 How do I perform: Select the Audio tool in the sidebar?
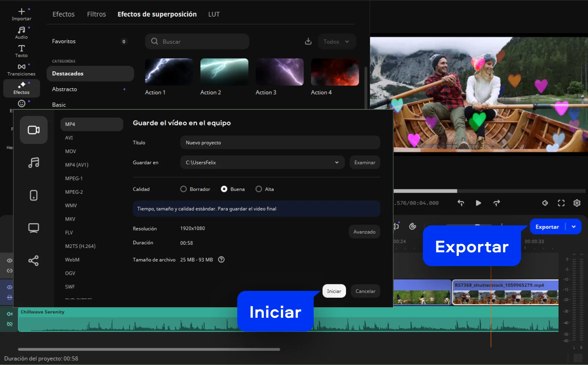click(21, 32)
